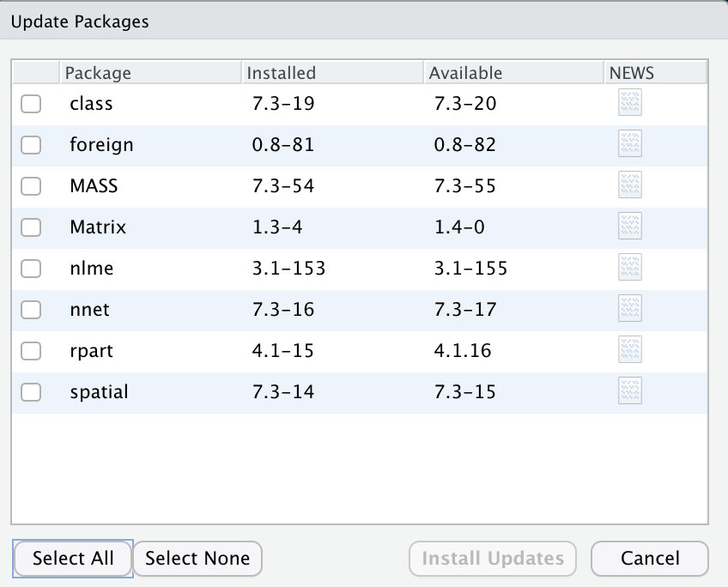Select the foreign package checkbox
The width and height of the screenshot is (728, 587).
click(x=31, y=144)
